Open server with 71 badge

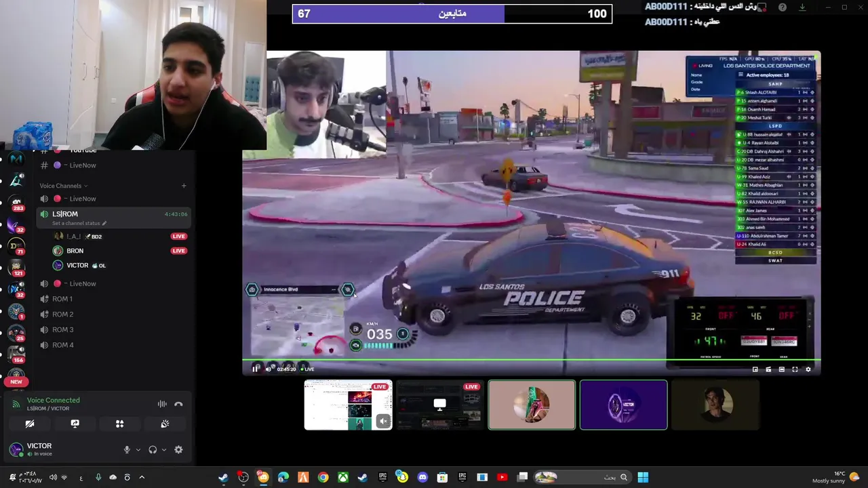[x=16, y=246]
